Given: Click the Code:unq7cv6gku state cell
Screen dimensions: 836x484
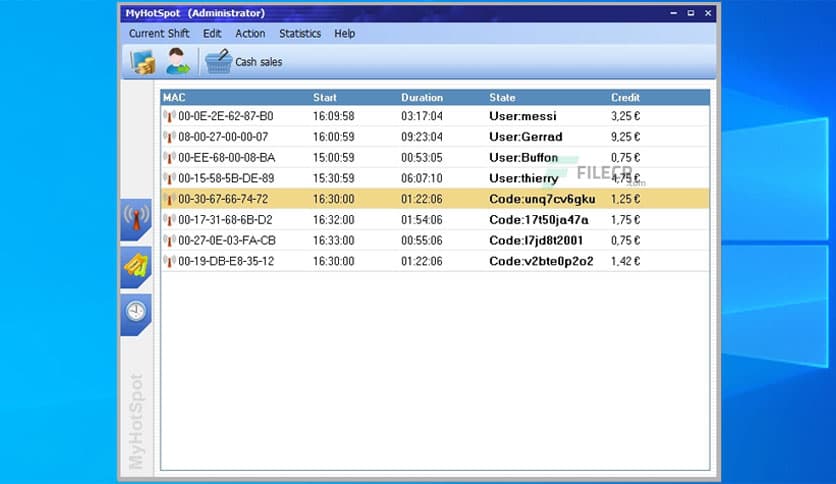Looking at the screenshot, I should coord(542,199).
